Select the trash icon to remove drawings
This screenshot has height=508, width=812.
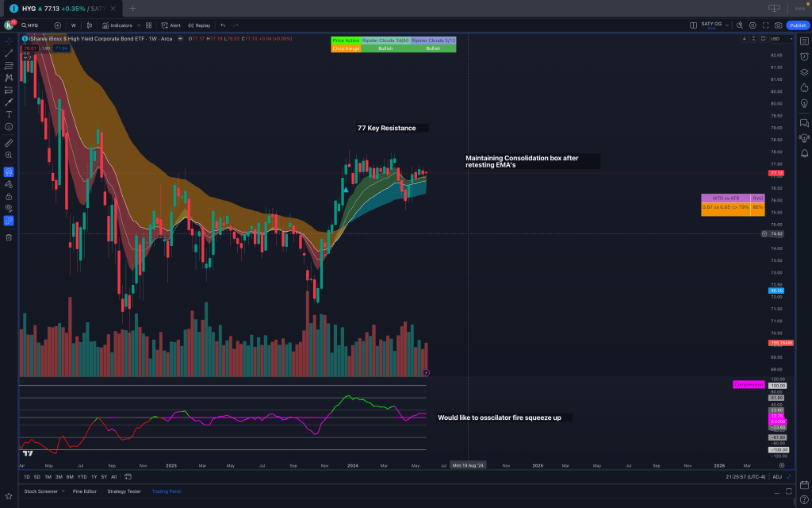[x=9, y=237]
